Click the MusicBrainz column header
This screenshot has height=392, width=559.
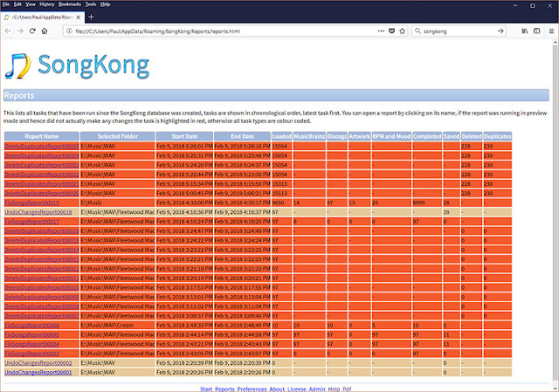coord(309,136)
